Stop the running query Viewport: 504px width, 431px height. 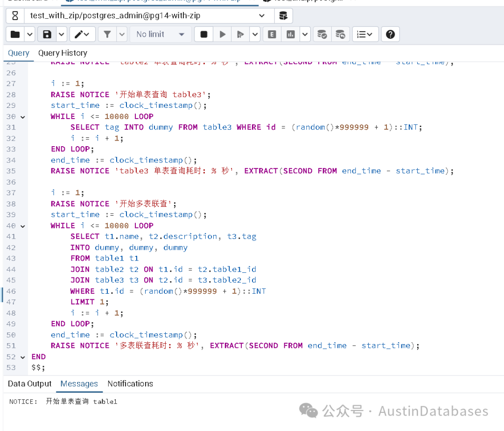coord(204,34)
